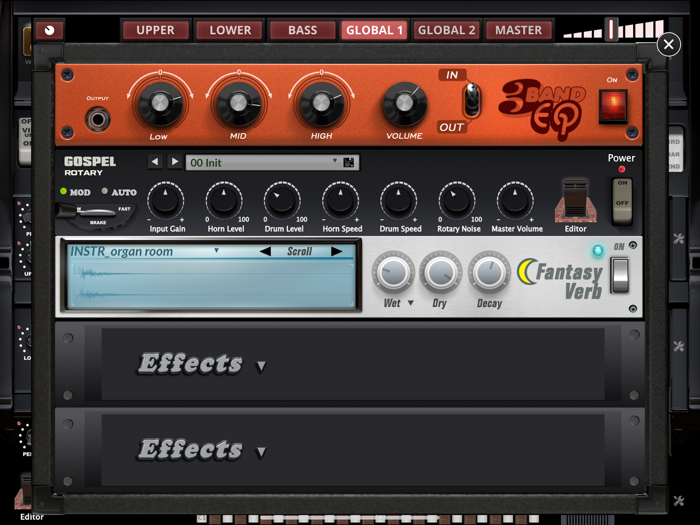This screenshot has width=700, height=525.
Task: Click the Fantasy Verb Decay knob
Action: point(489,273)
